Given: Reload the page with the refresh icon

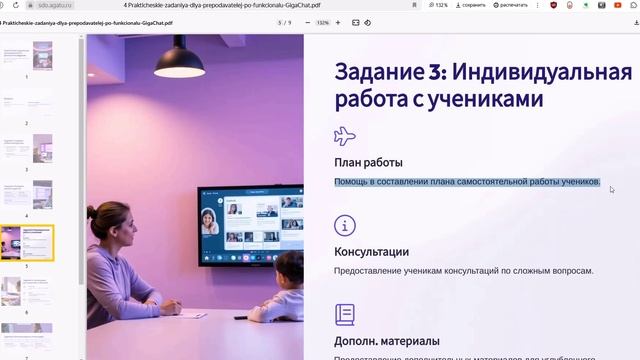Looking at the screenshot, I should 16,5.
